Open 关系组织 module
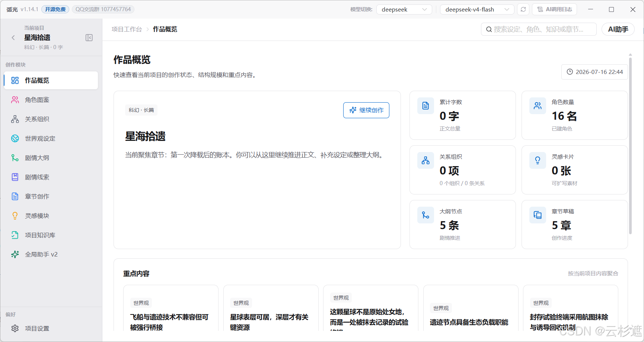This screenshot has width=644, height=342. coord(51,119)
